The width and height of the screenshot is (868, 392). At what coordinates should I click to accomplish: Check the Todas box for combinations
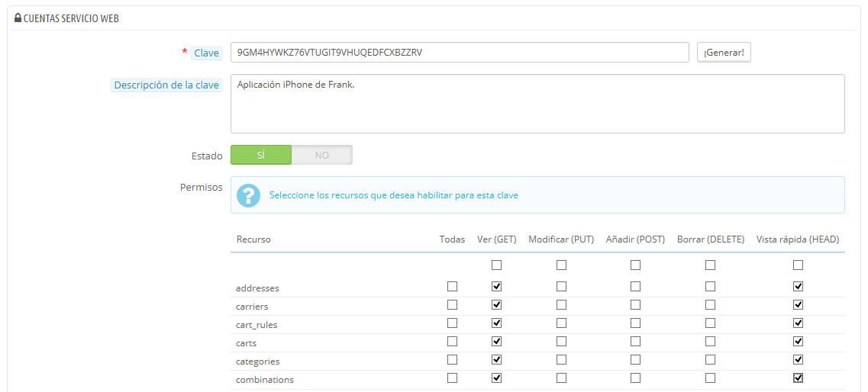click(452, 378)
